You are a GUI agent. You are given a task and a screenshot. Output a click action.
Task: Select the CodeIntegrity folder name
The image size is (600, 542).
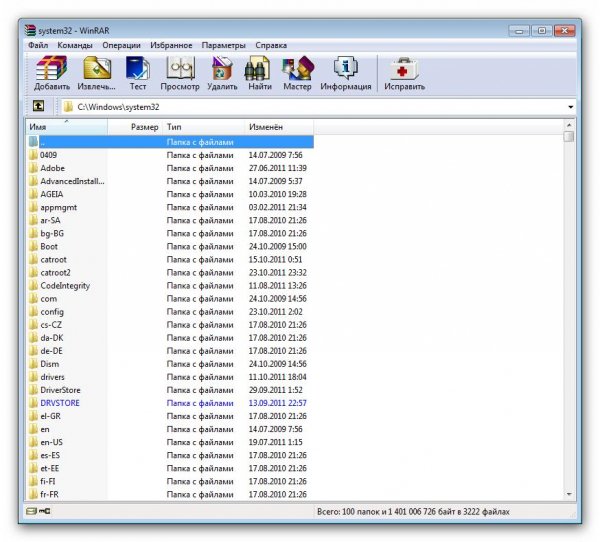(x=65, y=286)
